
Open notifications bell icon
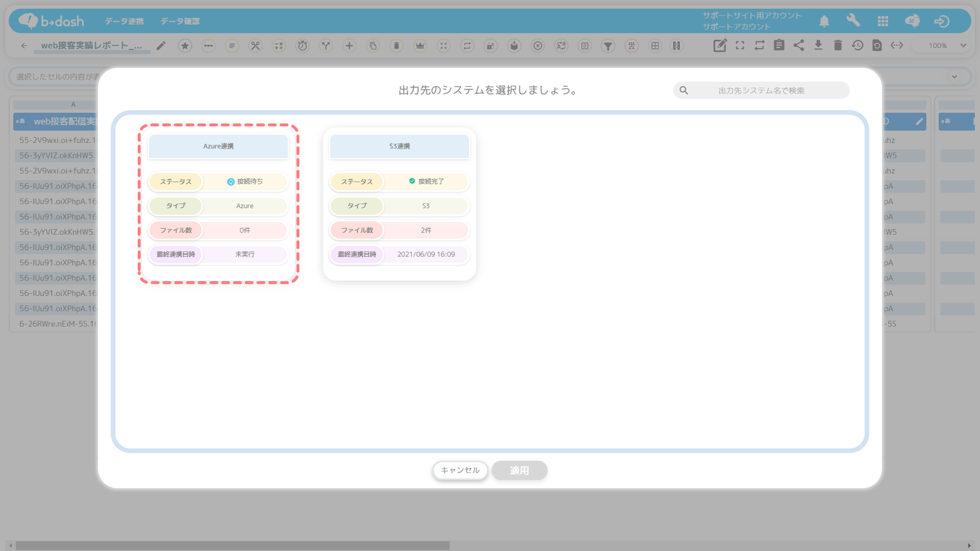pos(824,21)
